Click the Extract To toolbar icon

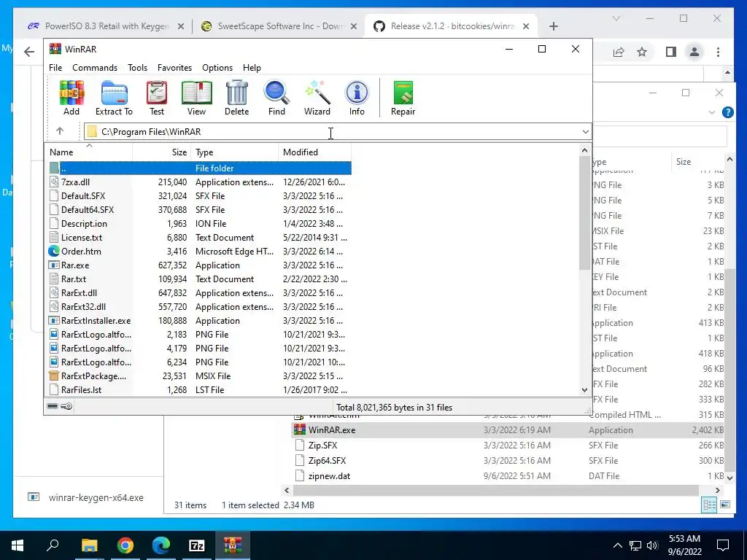(x=114, y=98)
